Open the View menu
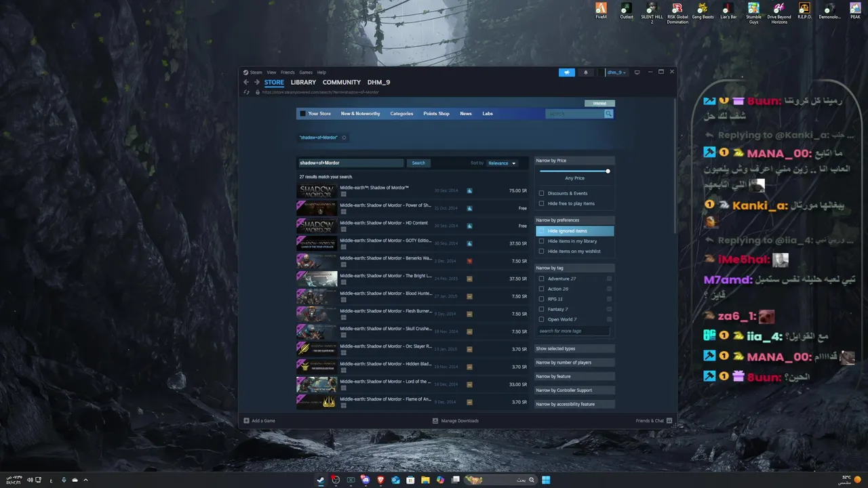This screenshot has width=868, height=488. tap(271, 73)
